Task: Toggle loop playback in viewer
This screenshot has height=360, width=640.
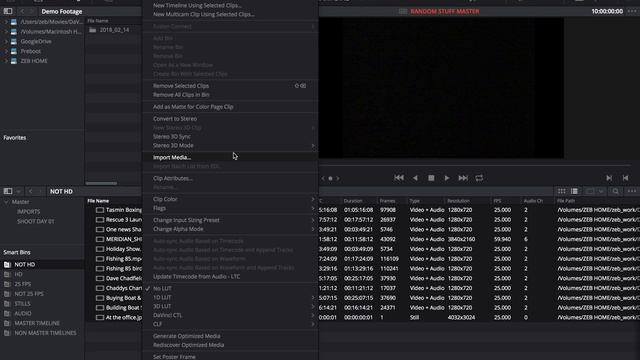Action: (479, 178)
